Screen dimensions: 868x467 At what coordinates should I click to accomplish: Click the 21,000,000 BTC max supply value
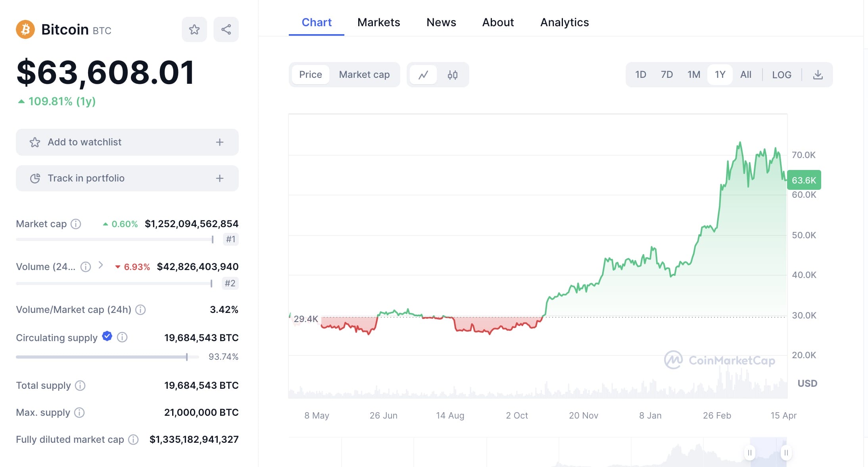coord(201,413)
